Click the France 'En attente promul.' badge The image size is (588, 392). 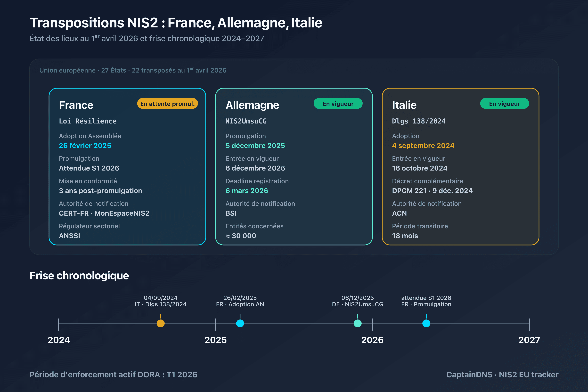168,104
